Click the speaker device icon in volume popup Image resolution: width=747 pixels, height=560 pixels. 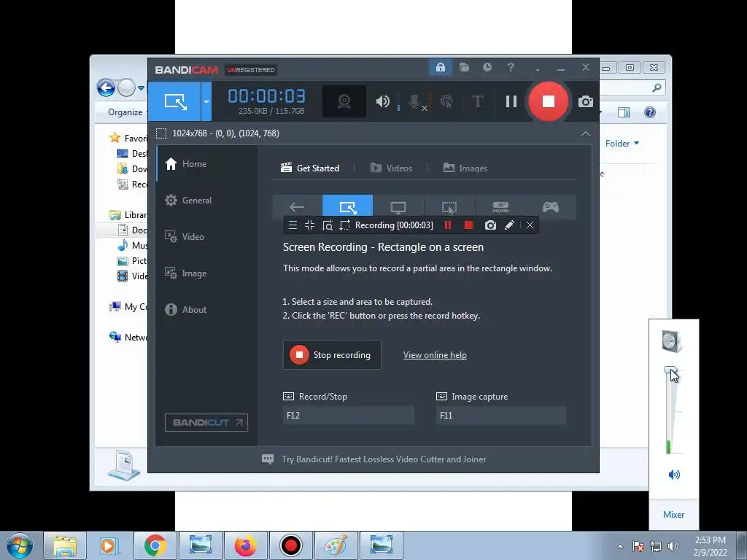coord(672,341)
